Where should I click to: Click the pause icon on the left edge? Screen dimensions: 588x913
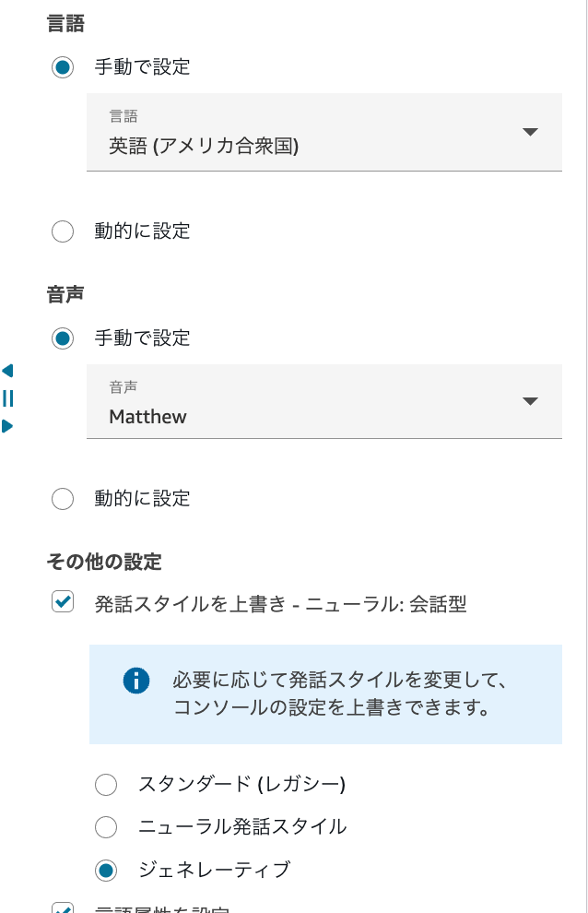coord(7,398)
